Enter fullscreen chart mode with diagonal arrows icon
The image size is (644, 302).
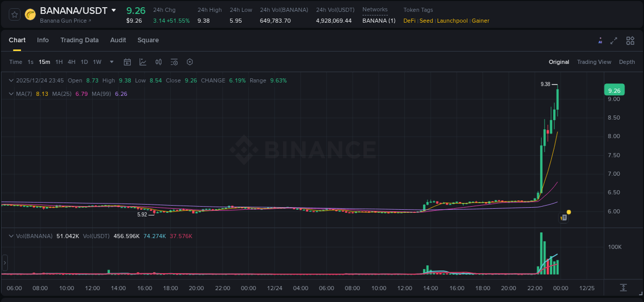click(614, 40)
